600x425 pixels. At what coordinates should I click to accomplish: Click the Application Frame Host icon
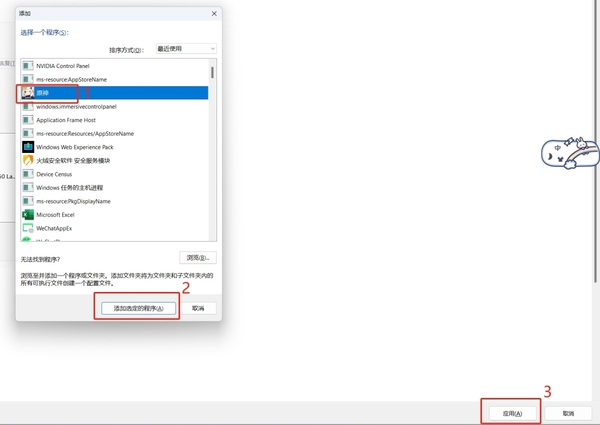tap(28, 120)
